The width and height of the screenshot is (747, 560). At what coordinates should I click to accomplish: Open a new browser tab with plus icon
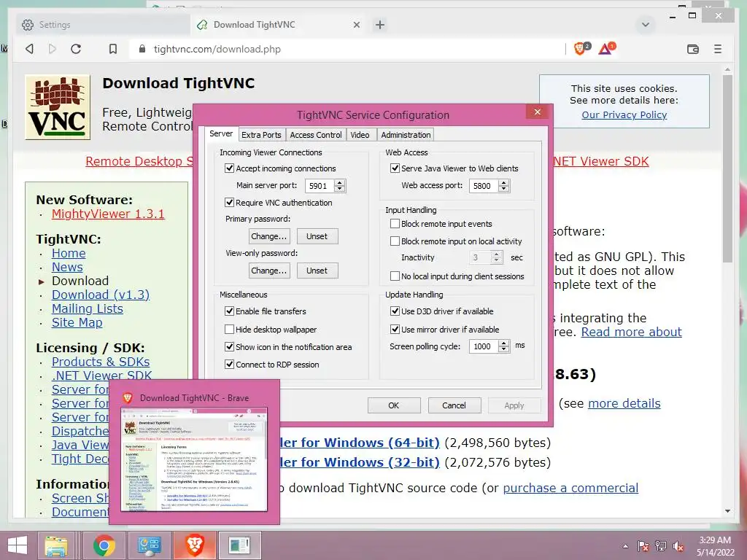click(x=379, y=25)
